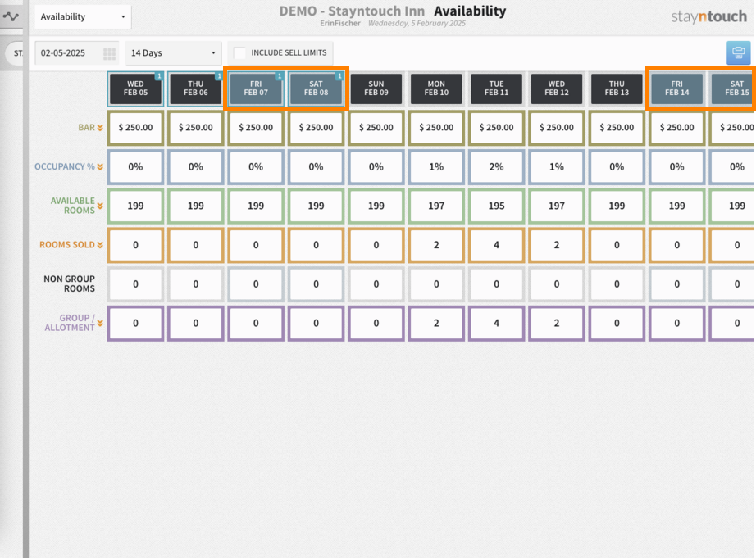Click the badge on WED FEB 05
The image size is (756, 558).
click(x=159, y=75)
